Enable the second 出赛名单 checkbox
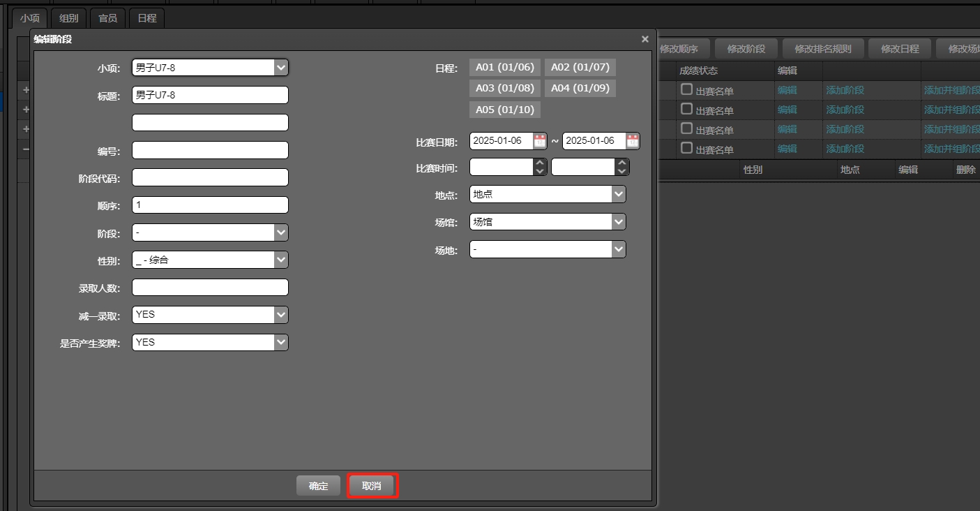Image resolution: width=980 pixels, height=511 pixels. [x=686, y=109]
